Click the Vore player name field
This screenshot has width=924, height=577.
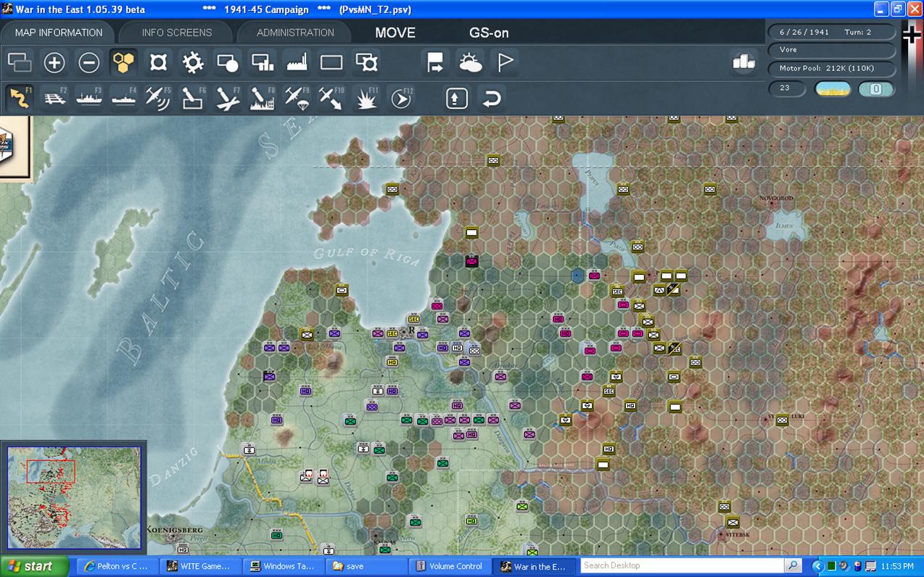831,50
